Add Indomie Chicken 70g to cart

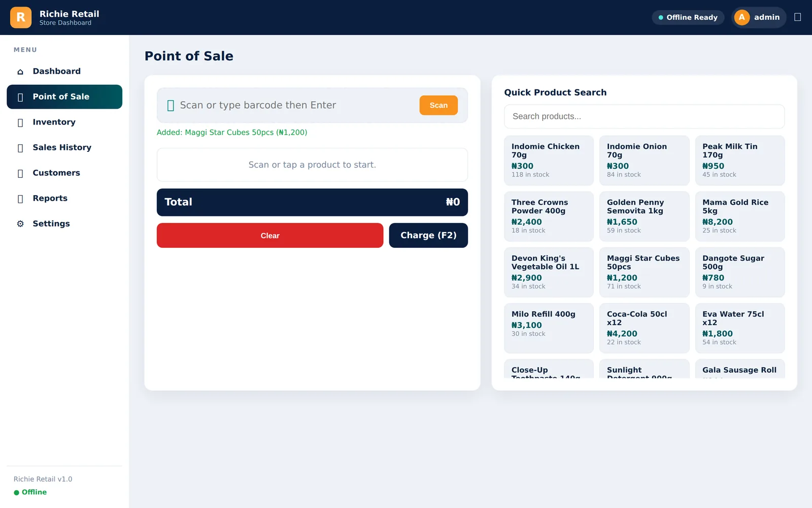click(x=549, y=161)
